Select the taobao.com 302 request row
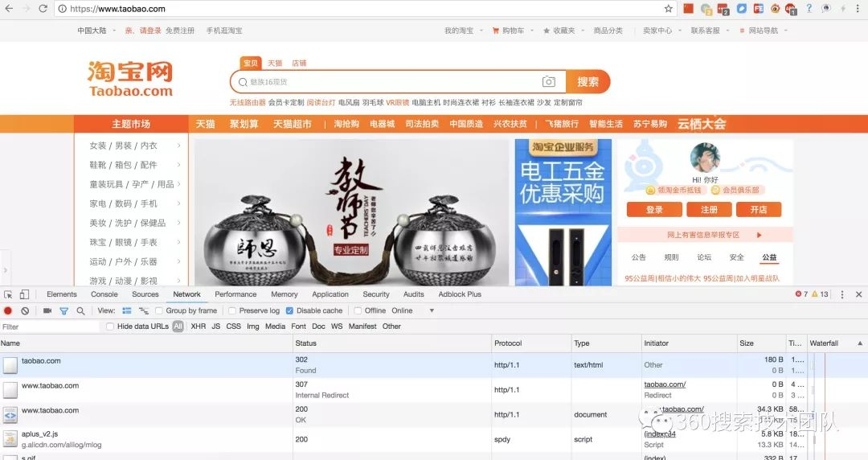The height and width of the screenshot is (460, 868). click(x=434, y=365)
